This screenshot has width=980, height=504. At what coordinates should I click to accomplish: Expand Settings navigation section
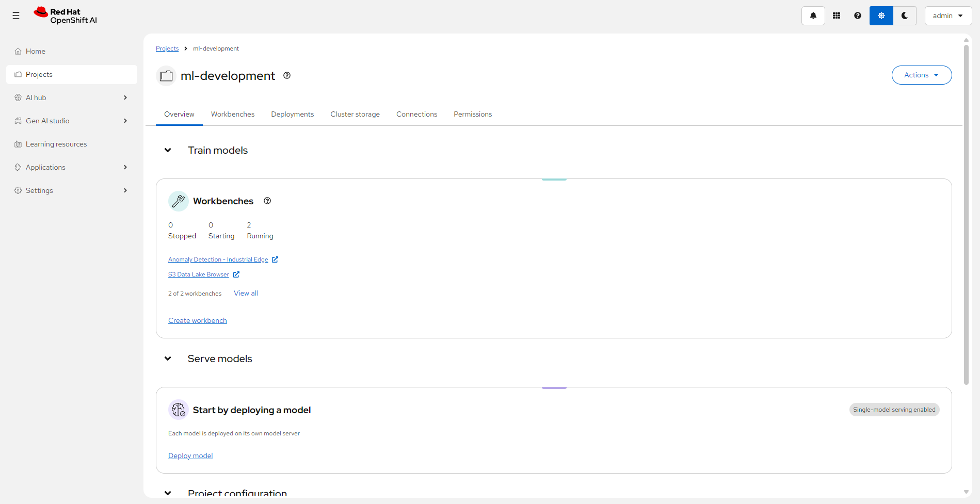[x=72, y=190]
